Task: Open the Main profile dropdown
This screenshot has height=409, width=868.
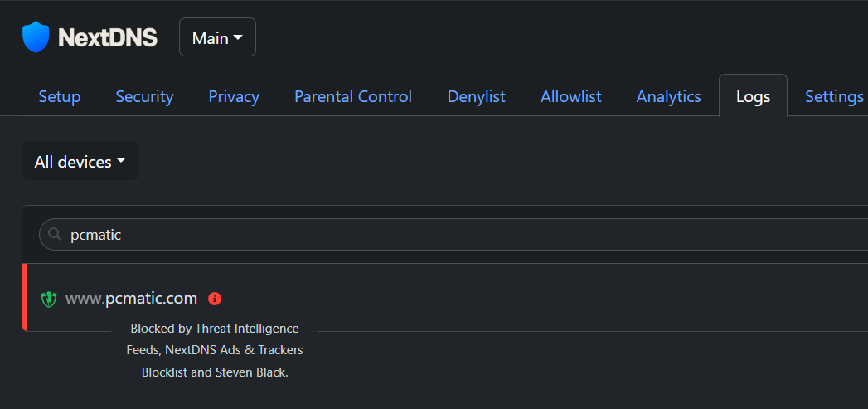Action: (x=217, y=37)
